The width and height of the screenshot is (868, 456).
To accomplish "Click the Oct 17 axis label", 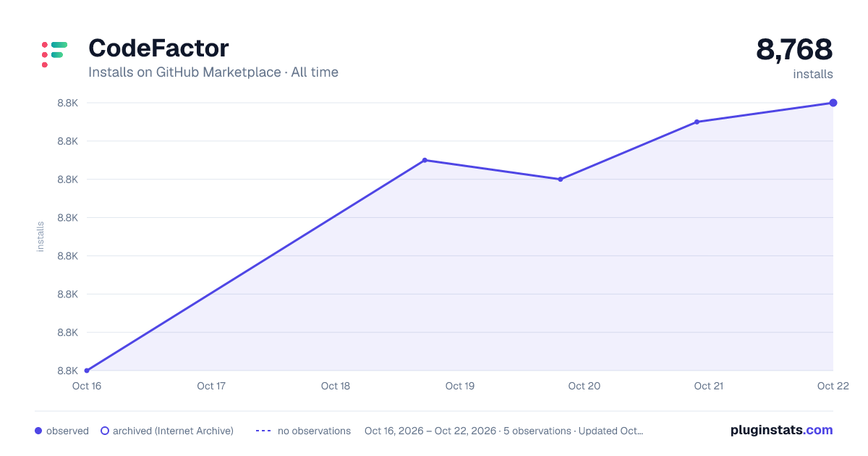I will coord(210,386).
